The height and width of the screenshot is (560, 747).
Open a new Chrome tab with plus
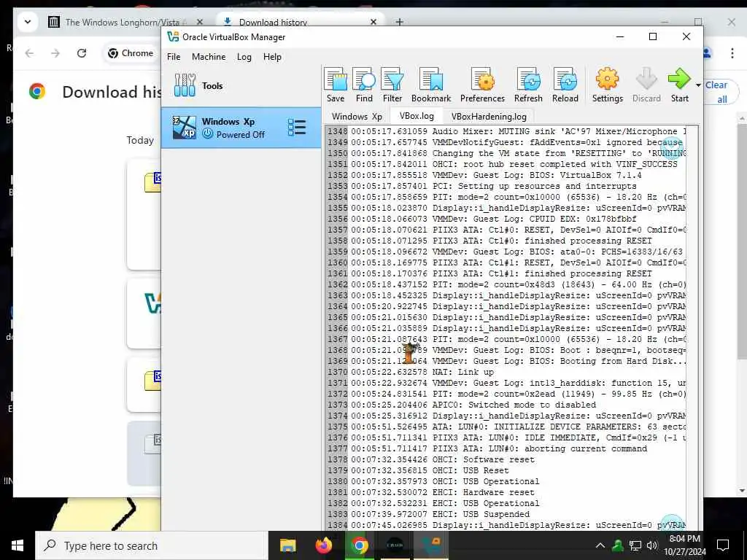tap(400, 22)
